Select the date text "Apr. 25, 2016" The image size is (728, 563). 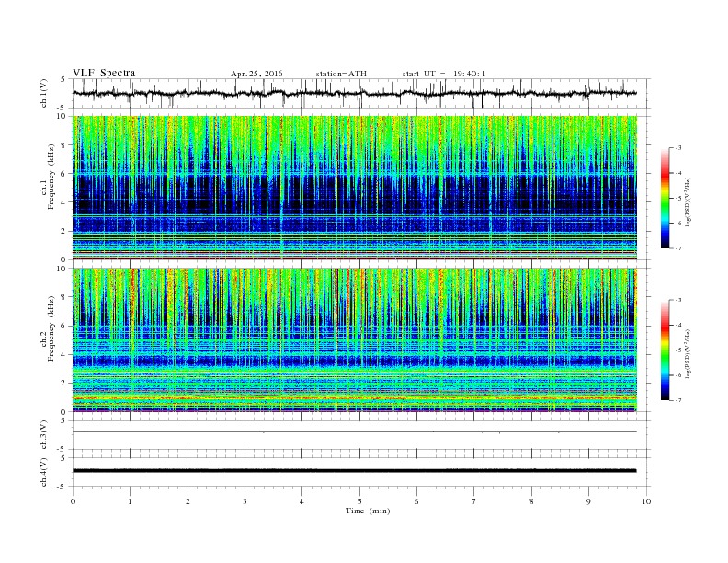tap(256, 74)
